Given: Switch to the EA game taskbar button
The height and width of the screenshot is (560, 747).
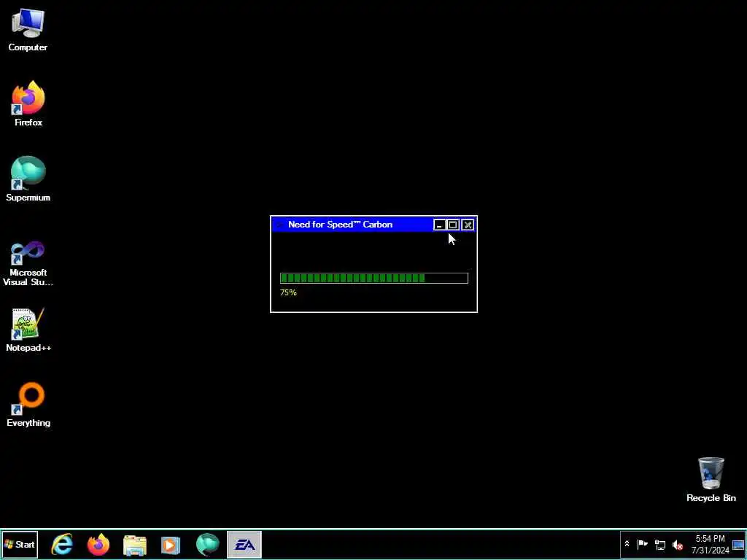Looking at the screenshot, I should [244, 544].
